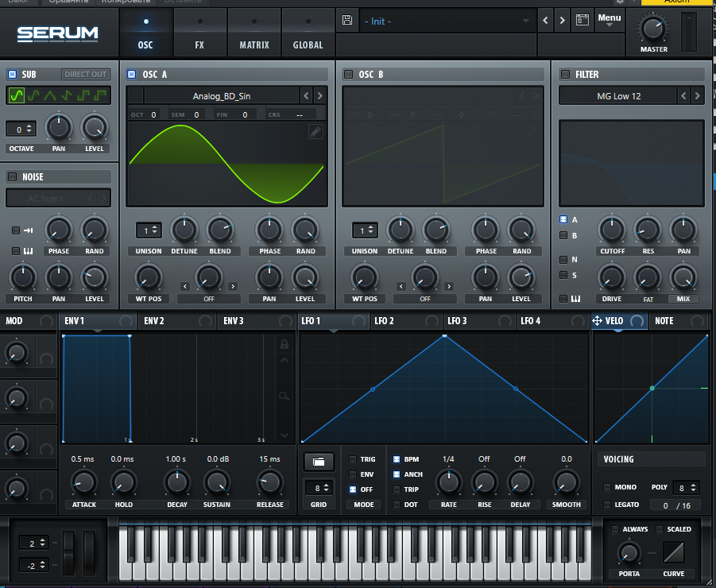Select the LFO 2 tab
The height and width of the screenshot is (588, 716).
[x=406, y=321]
